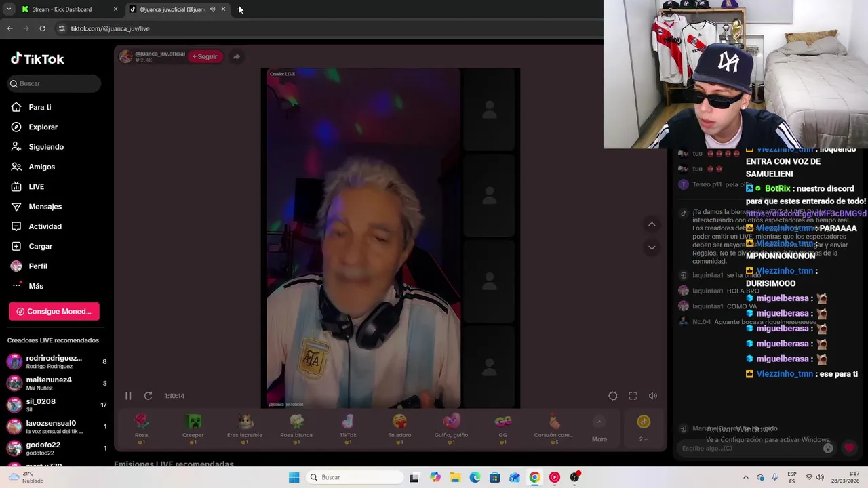Go to previous live with up chevron
This screenshot has width=868, height=488.
click(652, 224)
